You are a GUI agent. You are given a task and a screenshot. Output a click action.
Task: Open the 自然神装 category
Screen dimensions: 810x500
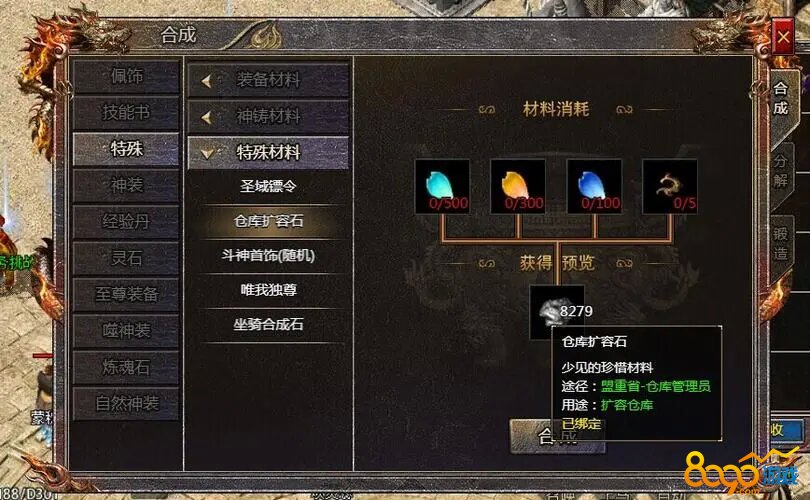coord(127,403)
